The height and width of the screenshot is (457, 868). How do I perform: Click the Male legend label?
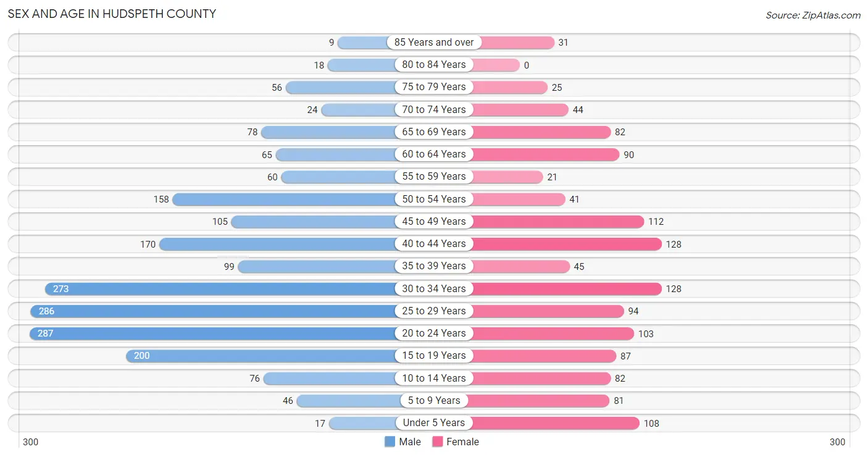pyautogui.click(x=410, y=442)
